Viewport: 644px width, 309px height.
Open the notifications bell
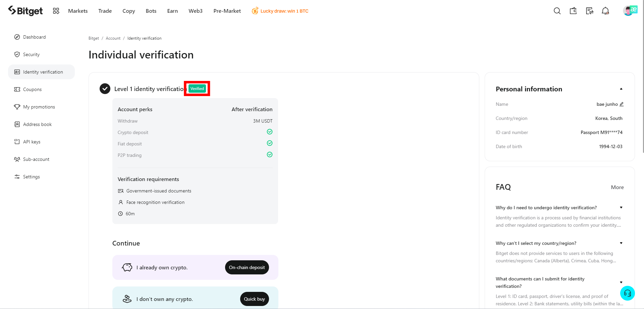pyautogui.click(x=605, y=11)
